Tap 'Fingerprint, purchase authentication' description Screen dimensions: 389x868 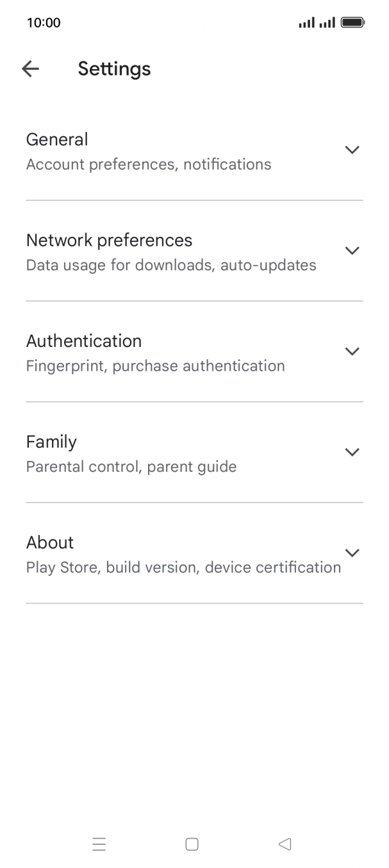pos(155,366)
